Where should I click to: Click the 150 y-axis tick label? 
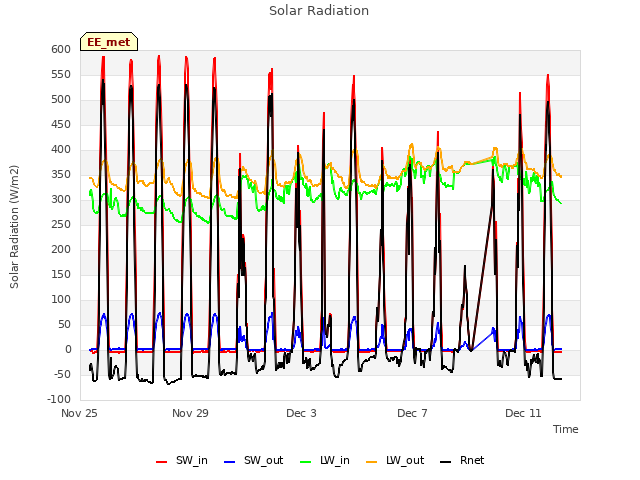[x=61, y=275]
